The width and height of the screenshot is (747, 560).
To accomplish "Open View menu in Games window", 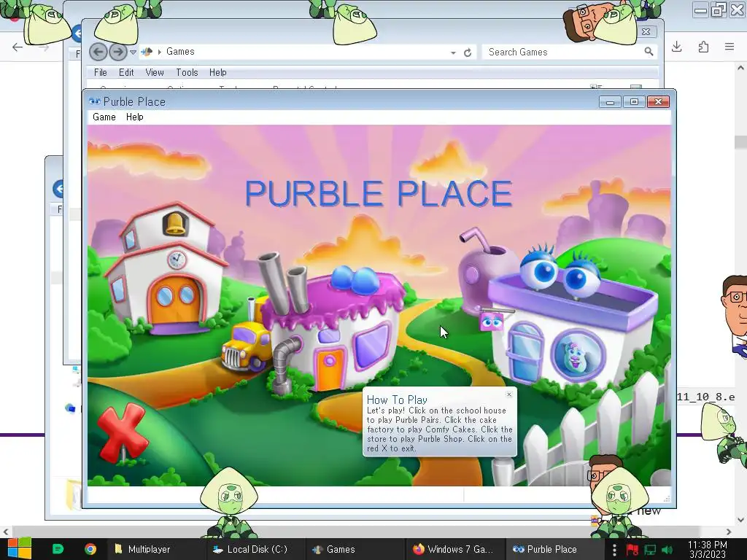I will (x=155, y=72).
